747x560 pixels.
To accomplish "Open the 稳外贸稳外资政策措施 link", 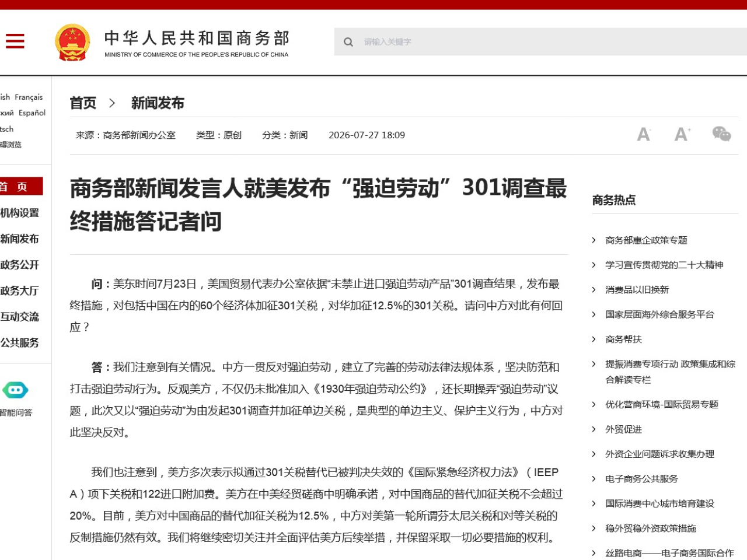I will 651,528.
